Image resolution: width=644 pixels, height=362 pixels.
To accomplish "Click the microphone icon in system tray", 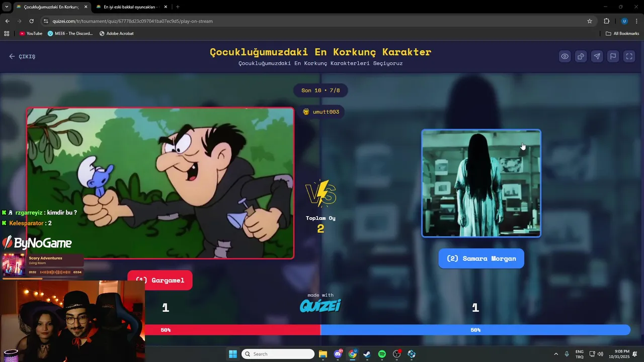I will point(567,354).
